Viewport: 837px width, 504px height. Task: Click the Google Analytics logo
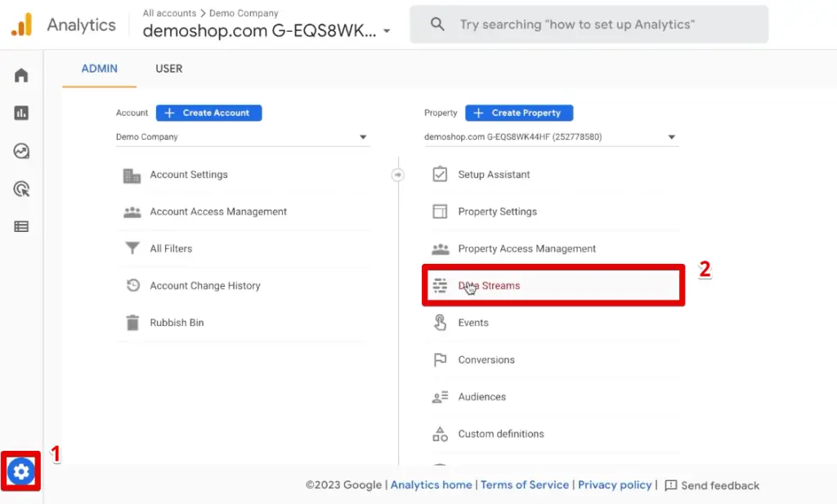(22, 25)
